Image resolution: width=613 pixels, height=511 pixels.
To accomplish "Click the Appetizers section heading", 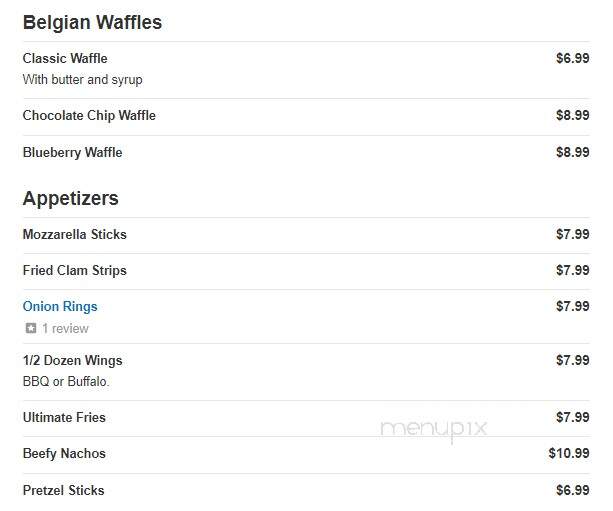I will click(70, 199).
